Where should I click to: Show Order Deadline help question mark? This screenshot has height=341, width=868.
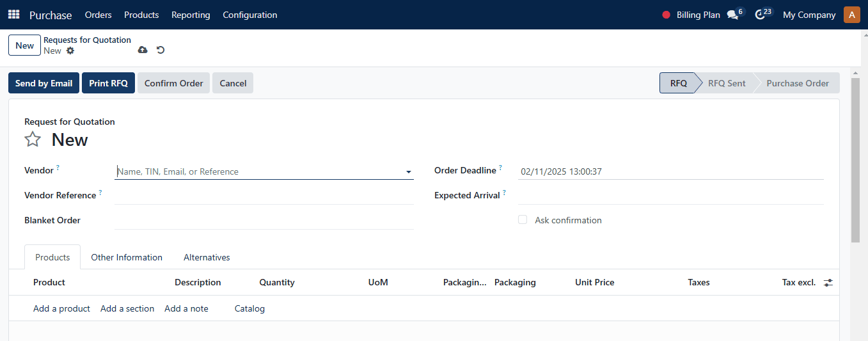point(501,168)
